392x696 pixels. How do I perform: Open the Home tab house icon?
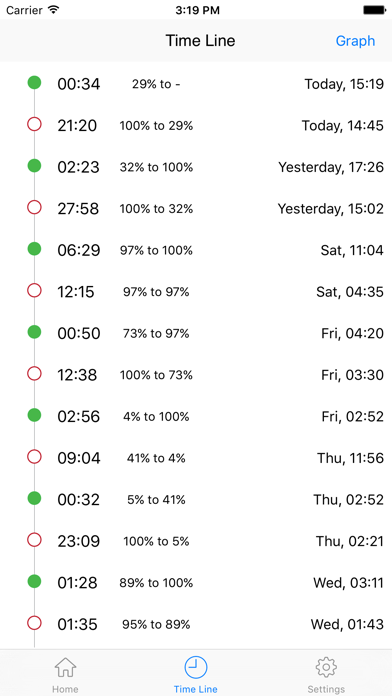click(65, 668)
